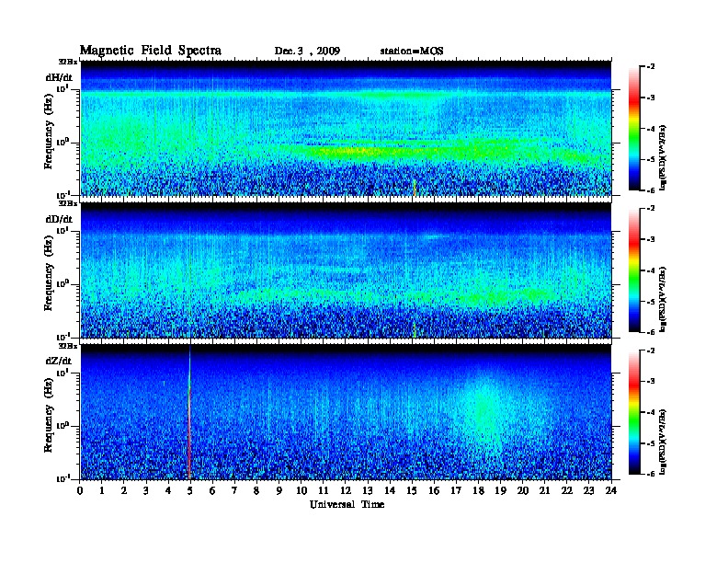Click hour 3 on the time axis
The image size is (728, 563).
tap(146, 491)
